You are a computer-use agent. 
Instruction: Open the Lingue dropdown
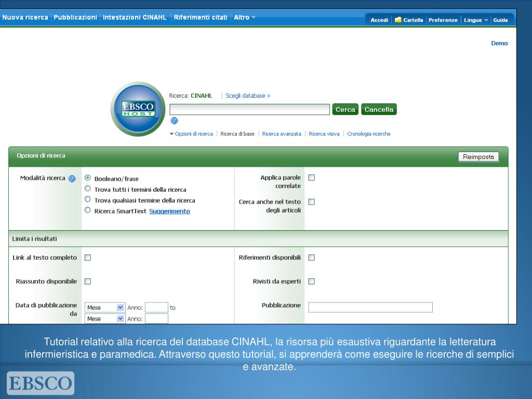click(476, 20)
